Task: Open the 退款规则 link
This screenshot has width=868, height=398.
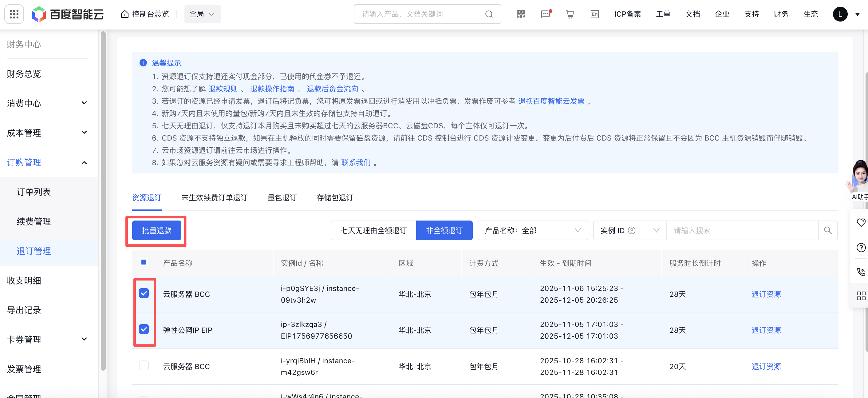Action: (223, 89)
